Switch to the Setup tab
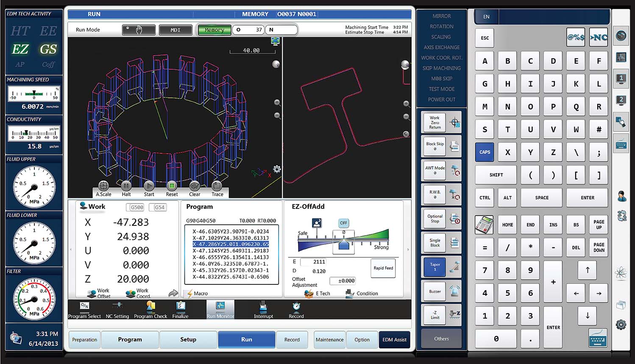635x364 pixels. point(188,339)
